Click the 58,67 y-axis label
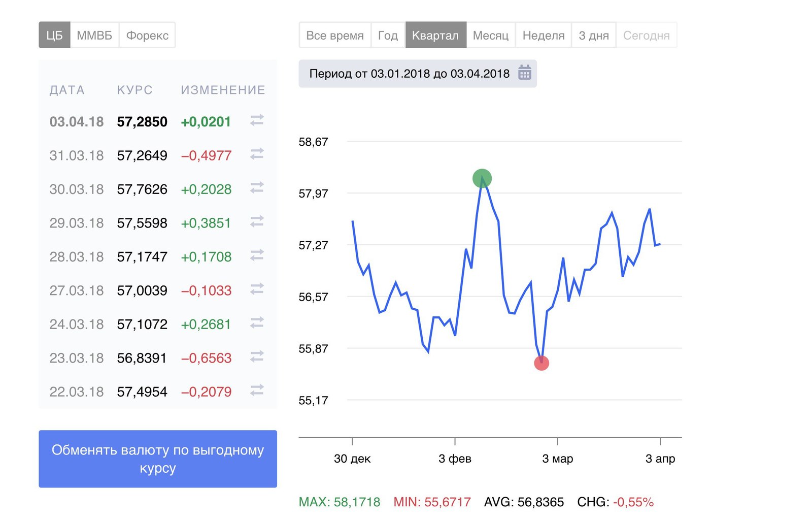 pos(313,142)
